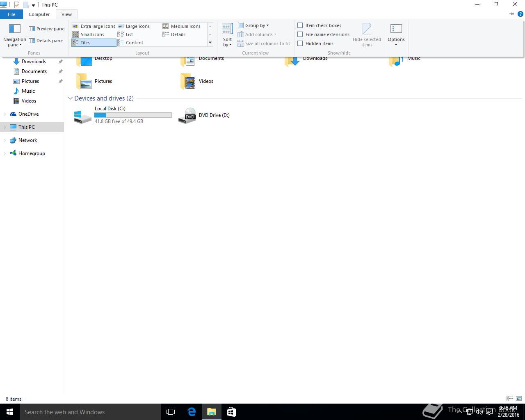Open Downloads in navigation pane

click(34, 62)
